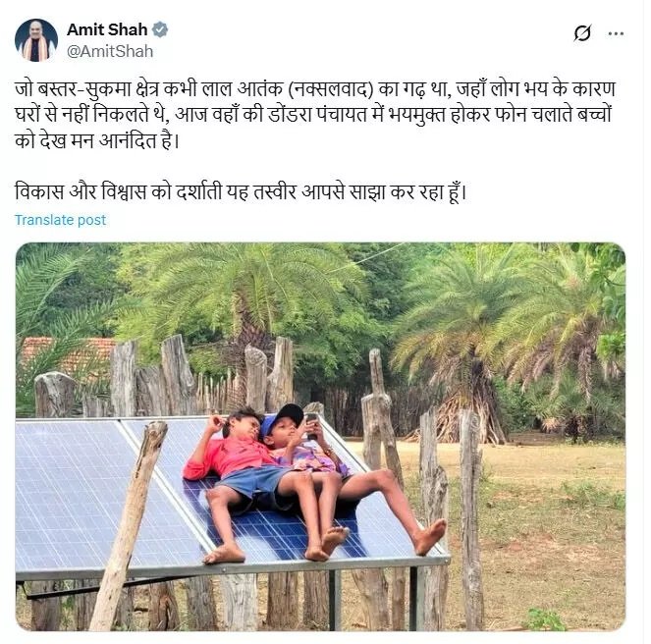Click the left solar panel in photo
Viewport: 651px width, 644px height.
(79, 491)
